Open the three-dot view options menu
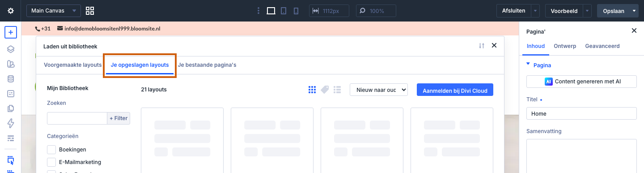The image size is (644, 173). click(258, 11)
